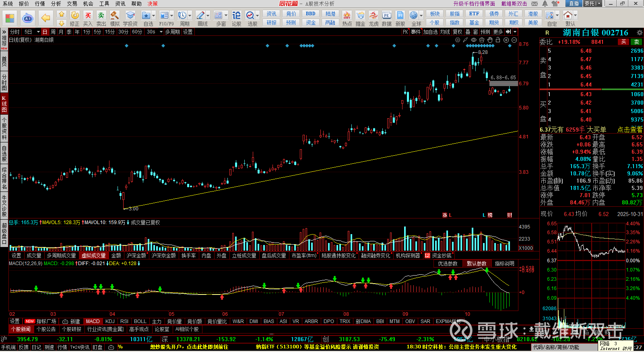Click the green 卖出 sell icon

pos(101,16)
